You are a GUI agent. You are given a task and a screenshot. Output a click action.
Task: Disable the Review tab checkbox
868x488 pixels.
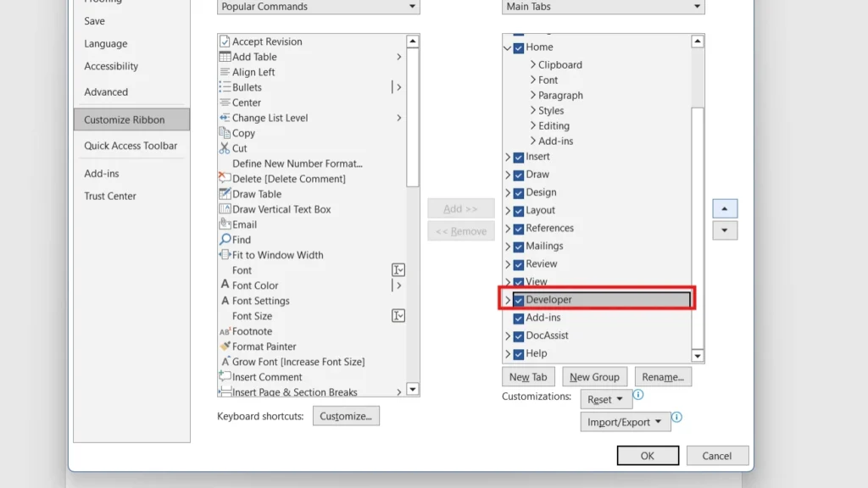pos(518,263)
